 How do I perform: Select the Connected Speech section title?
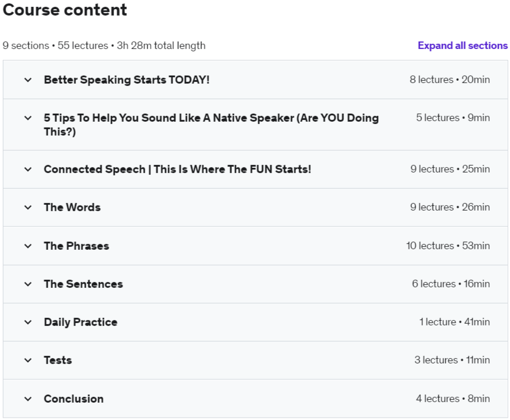click(x=177, y=169)
